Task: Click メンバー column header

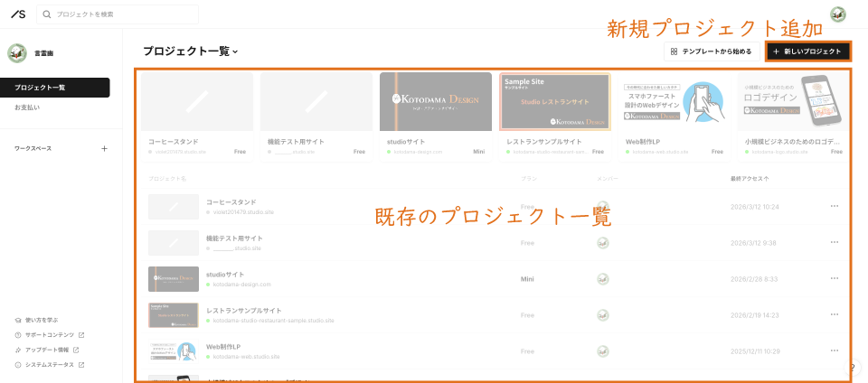Action: 608,179
